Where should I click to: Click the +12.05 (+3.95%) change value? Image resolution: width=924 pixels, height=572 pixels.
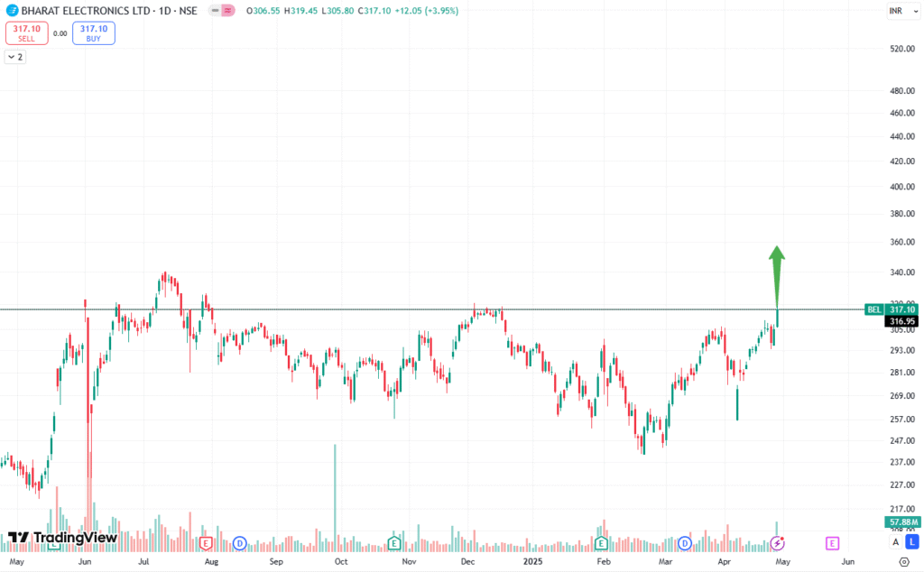pyautogui.click(x=426, y=11)
